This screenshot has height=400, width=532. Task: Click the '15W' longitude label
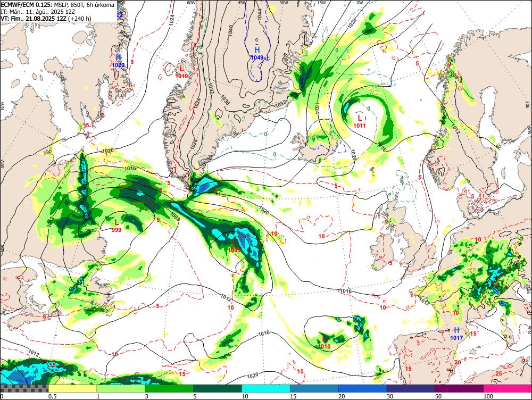coord(322,3)
